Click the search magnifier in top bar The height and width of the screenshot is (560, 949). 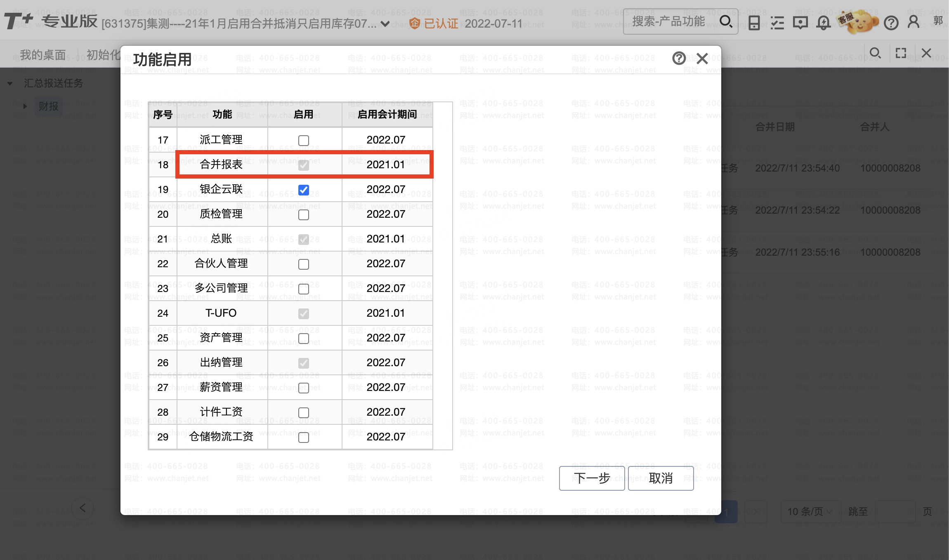coord(726,21)
